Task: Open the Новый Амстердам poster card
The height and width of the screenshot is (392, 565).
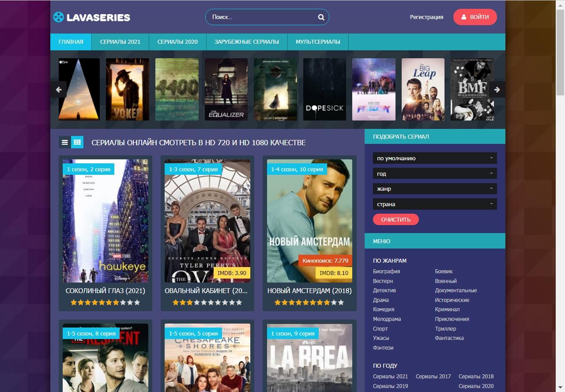Action: tap(309, 221)
